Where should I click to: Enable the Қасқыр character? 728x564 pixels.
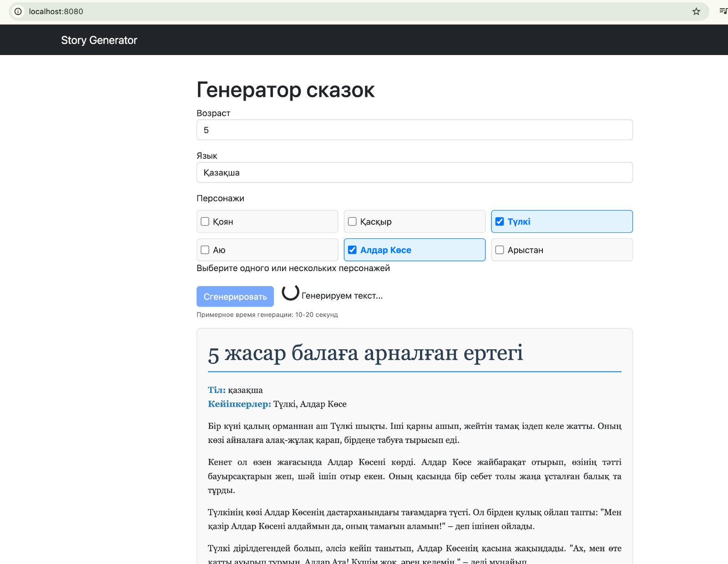(351, 222)
